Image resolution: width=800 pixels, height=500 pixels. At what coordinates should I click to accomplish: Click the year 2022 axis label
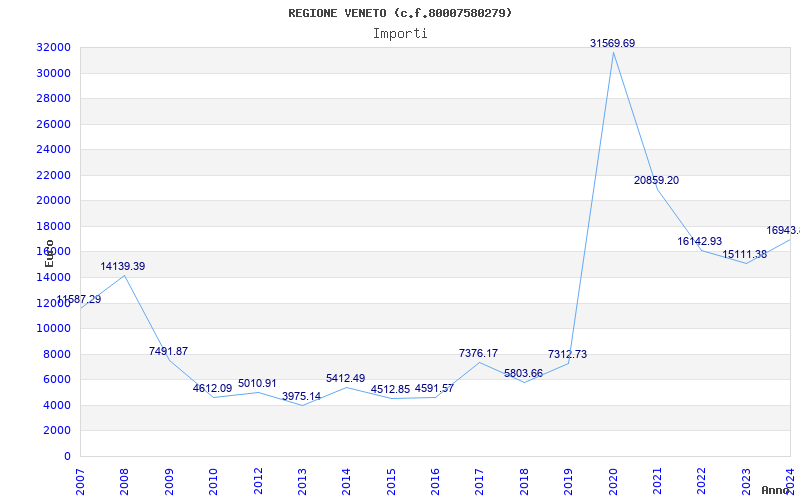702,482
